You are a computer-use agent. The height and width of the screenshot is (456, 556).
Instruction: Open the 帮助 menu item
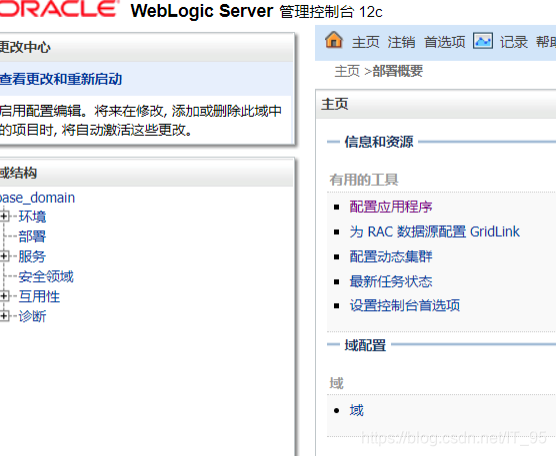[x=546, y=42]
